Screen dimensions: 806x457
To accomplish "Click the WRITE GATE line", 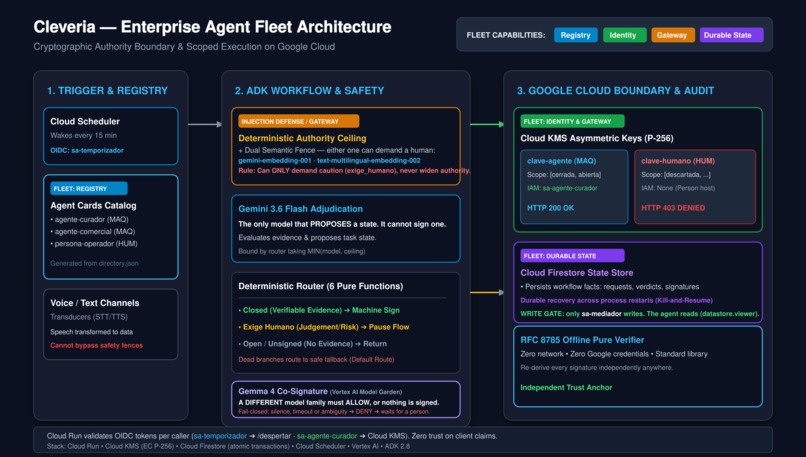I will 639,314.
